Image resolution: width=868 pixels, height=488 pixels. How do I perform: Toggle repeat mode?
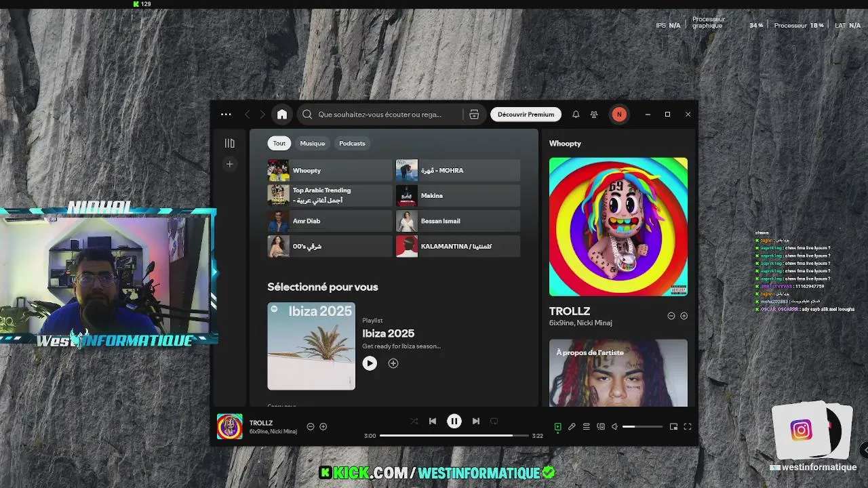[x=494, y=421]
